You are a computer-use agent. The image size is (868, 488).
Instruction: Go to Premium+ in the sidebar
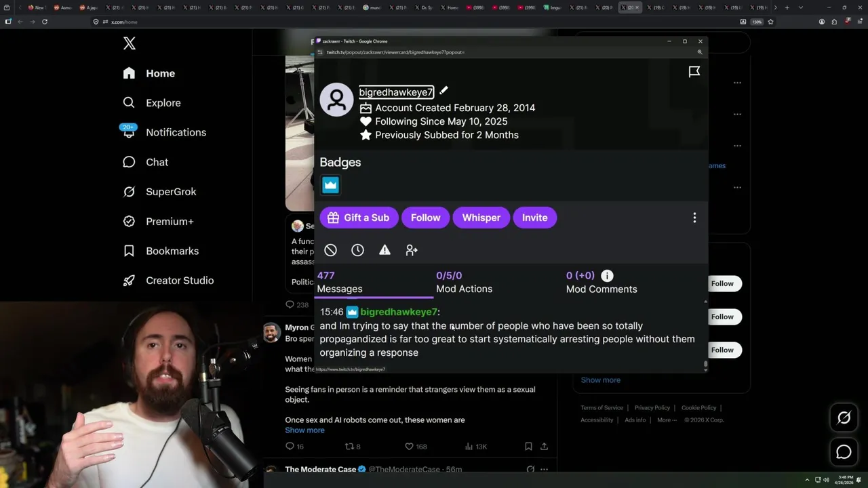click(x=158, y=221)
